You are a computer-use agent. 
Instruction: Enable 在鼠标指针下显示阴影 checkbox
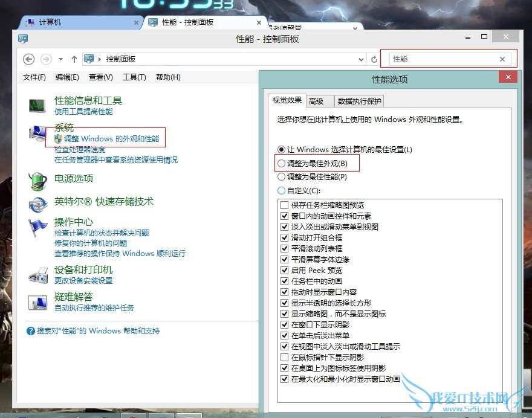[284, 357]
